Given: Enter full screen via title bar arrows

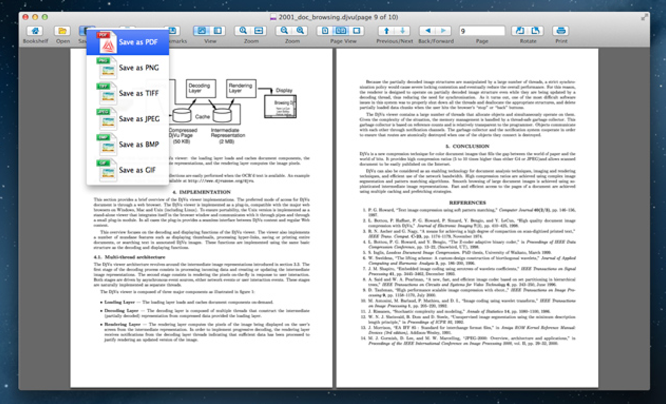Looking at the screenshot, I should click(x=644, y=17).
